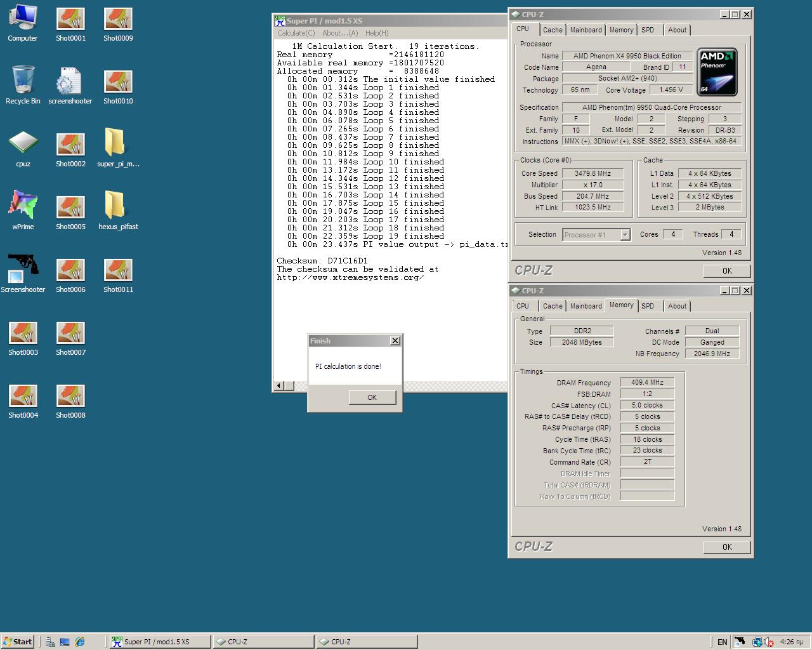
Task: Select the Shot0007 image icon
Action: 70,336
